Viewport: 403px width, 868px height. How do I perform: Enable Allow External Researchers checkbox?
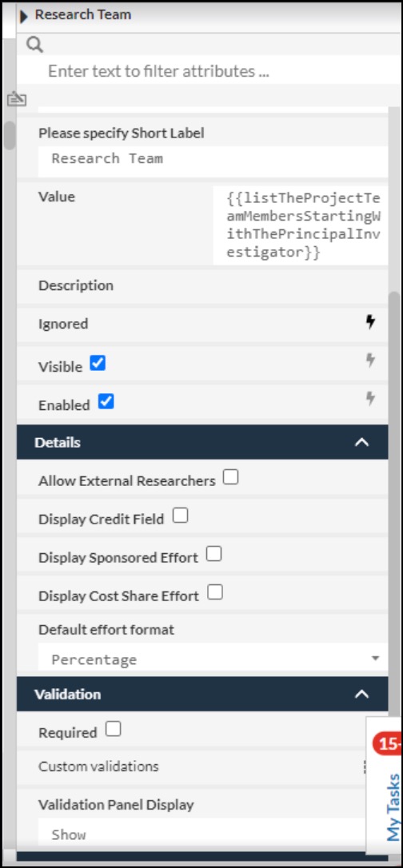[230, 477]
